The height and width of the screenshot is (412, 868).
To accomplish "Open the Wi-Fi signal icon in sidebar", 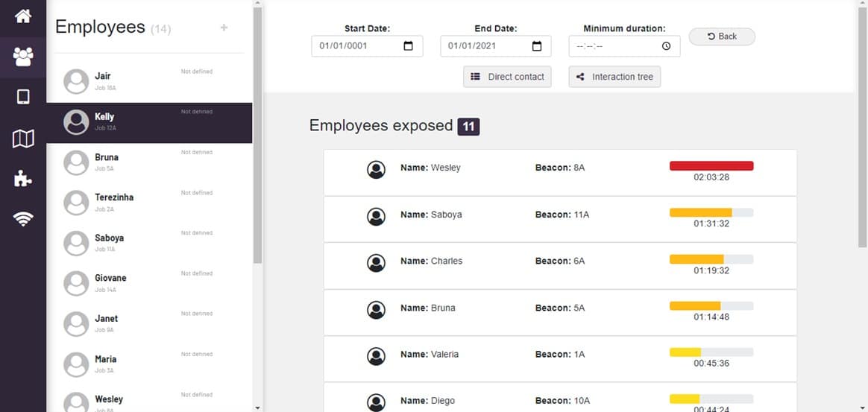I will tap(23, 218).
